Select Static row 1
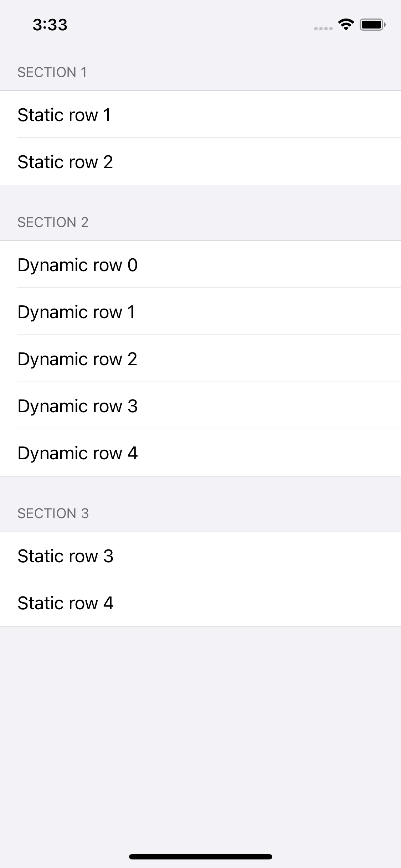Screen dimensions: 401x868 [x=200, y=114]
